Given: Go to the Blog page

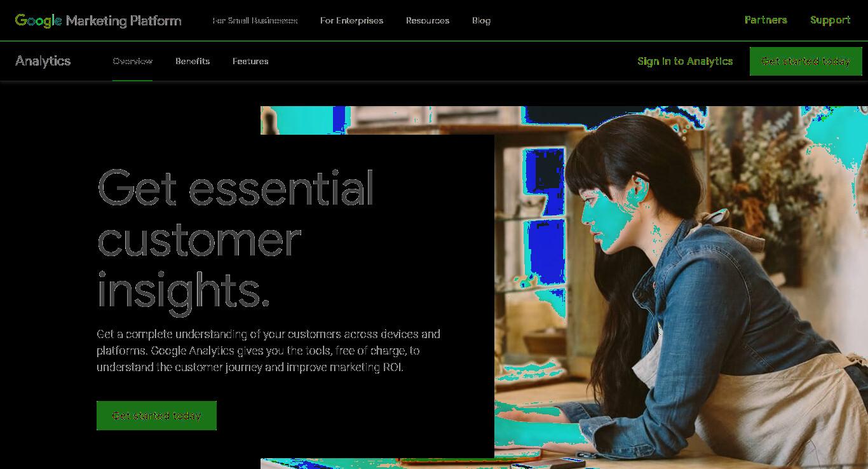Looking at the screenshot, I should [x=481, y=20].
